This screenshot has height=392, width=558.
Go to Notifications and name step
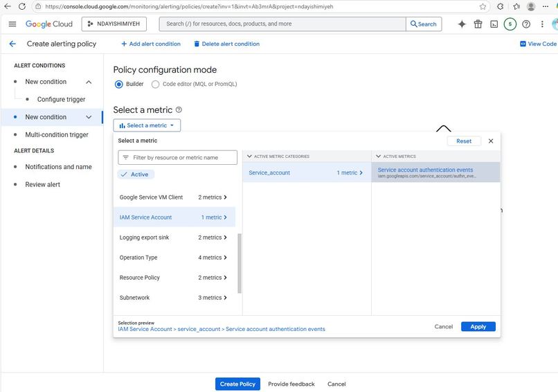[x=58, y=167]
